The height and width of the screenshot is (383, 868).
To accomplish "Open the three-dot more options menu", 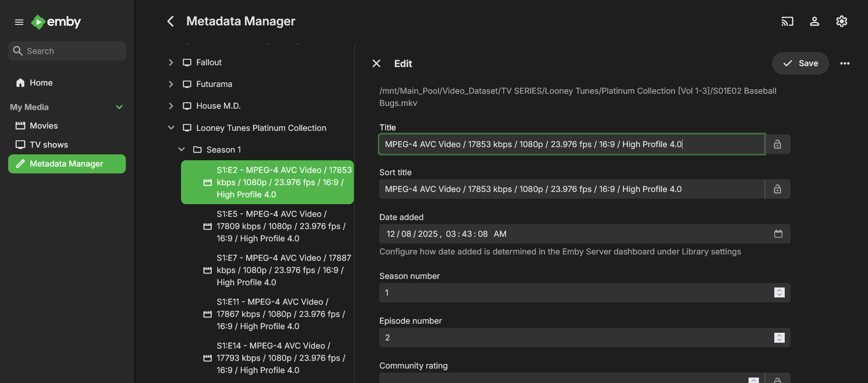I will [844, 63].
